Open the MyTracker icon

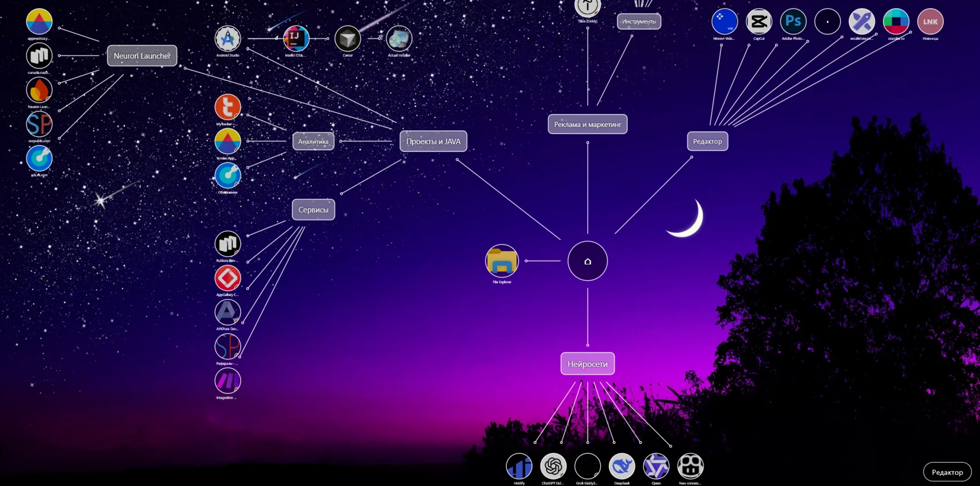click(x=228, y=107)
